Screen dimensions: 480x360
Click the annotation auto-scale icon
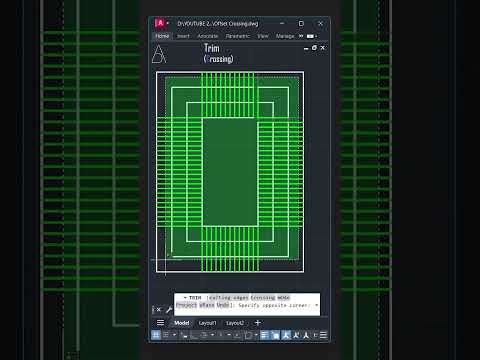click(296, 335)
